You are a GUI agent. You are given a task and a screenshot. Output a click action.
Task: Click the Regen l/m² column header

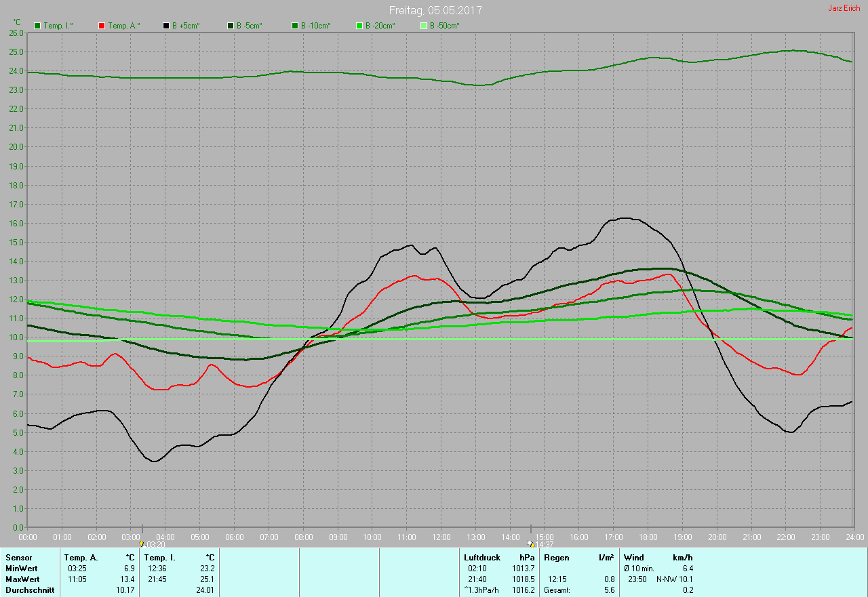578,557
